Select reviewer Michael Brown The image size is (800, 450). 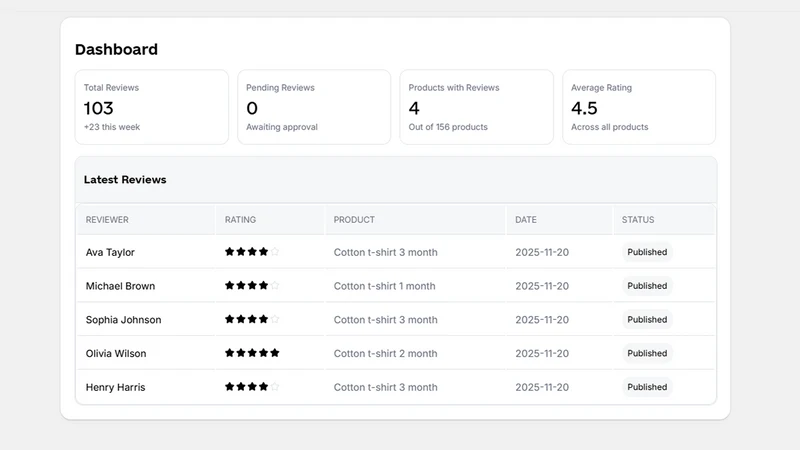[120, 286]
